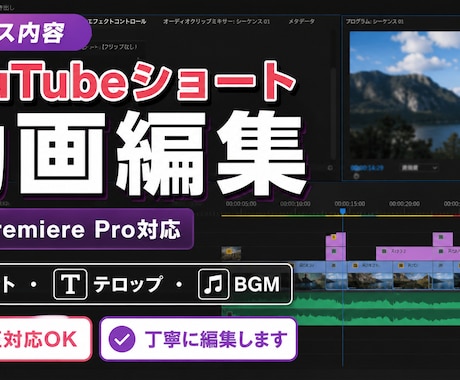The height and width of the screenshot is (380, 460).
Task: Click the purple checkmark circle icon
Action: point(122,339)
